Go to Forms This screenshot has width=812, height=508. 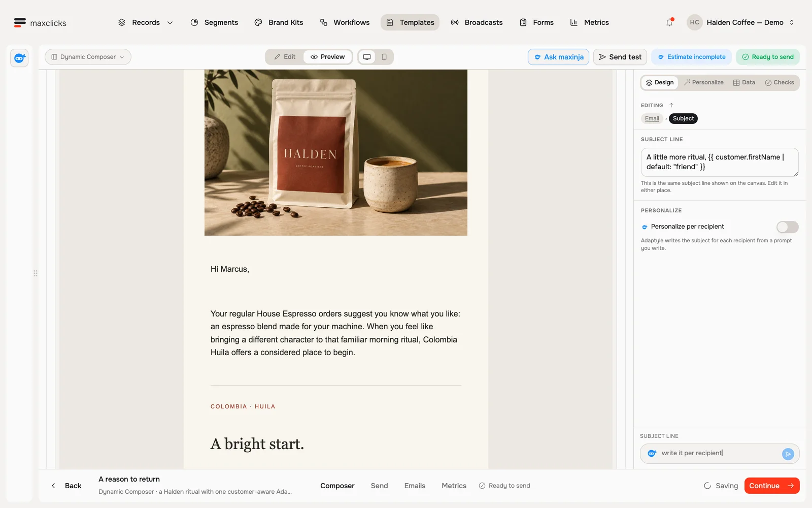tap(536, 22)
